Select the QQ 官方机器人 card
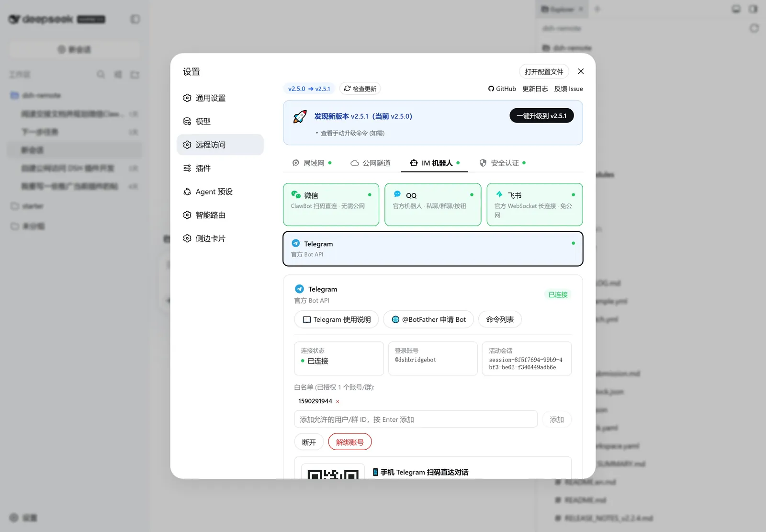Image resolution: width=766 pixels, height=532 pixels. click(433, 204)
